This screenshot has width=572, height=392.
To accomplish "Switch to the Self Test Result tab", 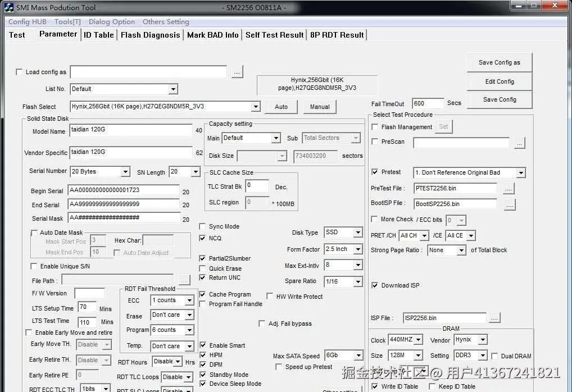I will (274, 35).
